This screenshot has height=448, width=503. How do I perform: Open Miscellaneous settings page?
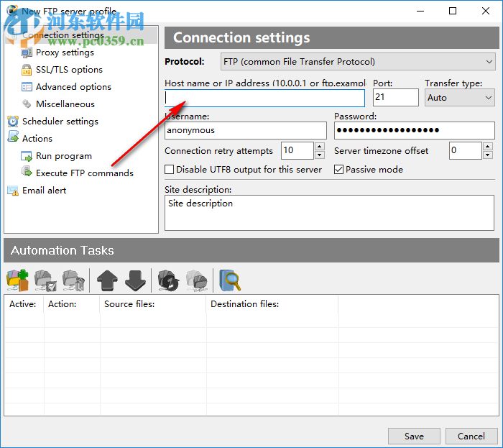point(65,104)
